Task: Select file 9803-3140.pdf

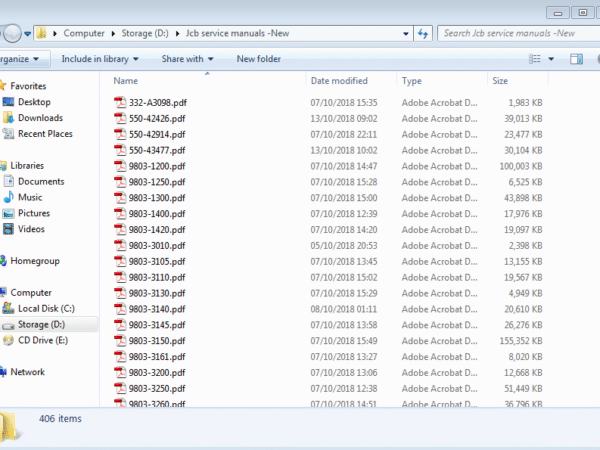Action: coord(157,309)
